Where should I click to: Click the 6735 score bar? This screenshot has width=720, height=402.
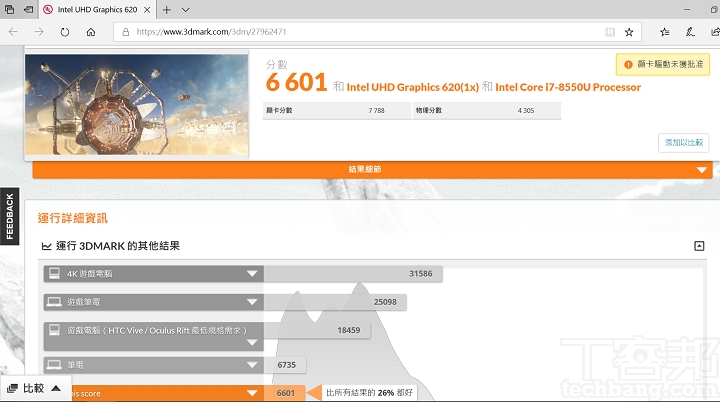[x=285, y=365]
